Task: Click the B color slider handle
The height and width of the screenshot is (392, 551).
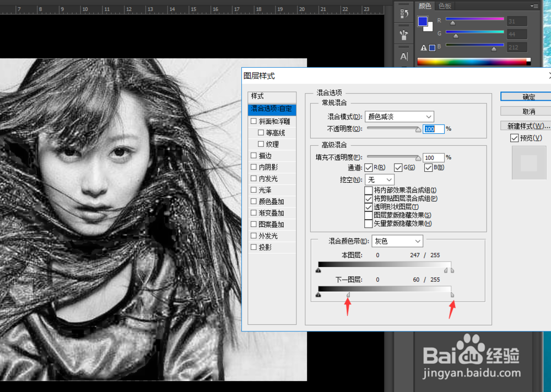Action: coord(494,49)
